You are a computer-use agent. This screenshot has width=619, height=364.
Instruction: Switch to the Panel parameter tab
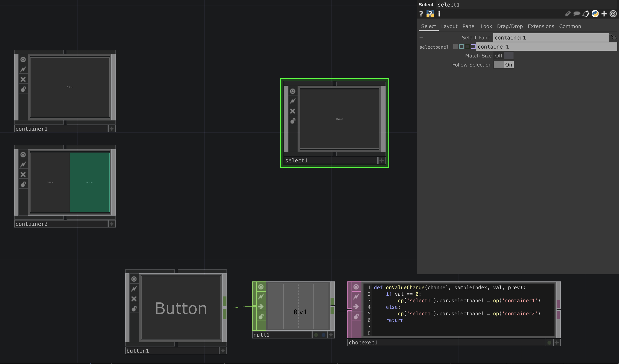(x=469, y=26)
